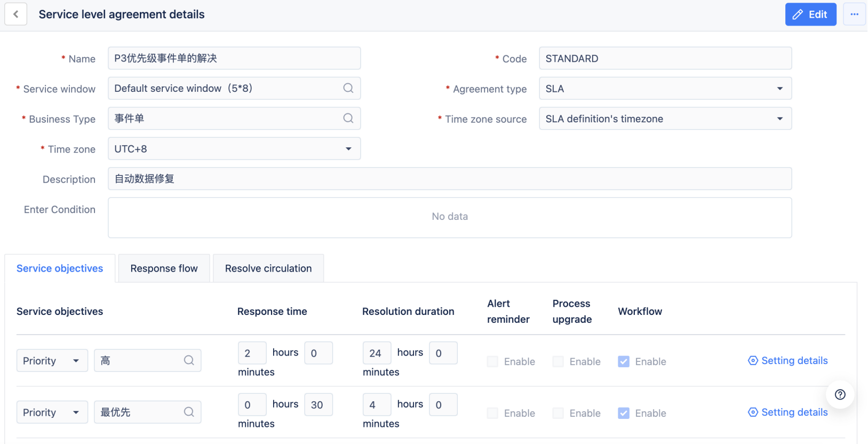Open the more options ellipsis menu

pyautogui.click(x=854, y=14)
